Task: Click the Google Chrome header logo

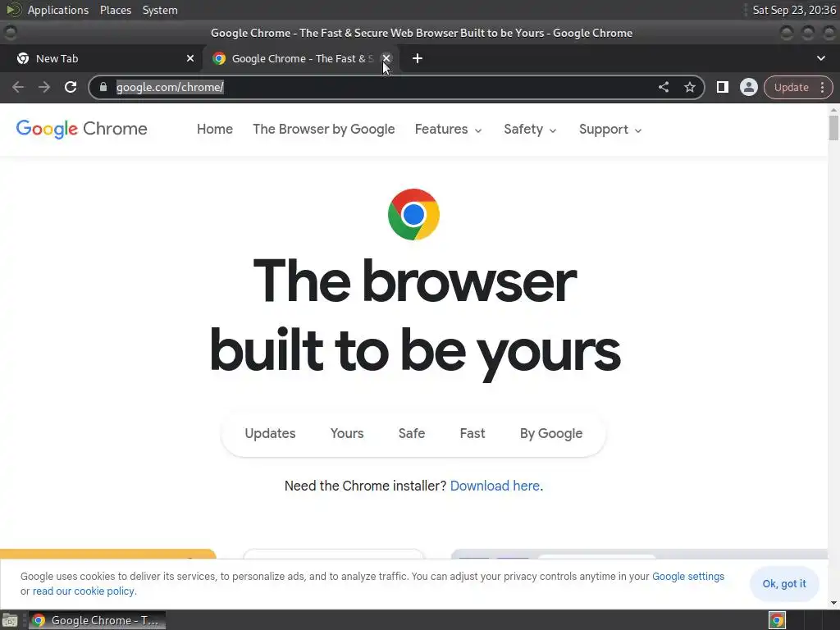Action: pyautogui.click(x=81, y=129)
